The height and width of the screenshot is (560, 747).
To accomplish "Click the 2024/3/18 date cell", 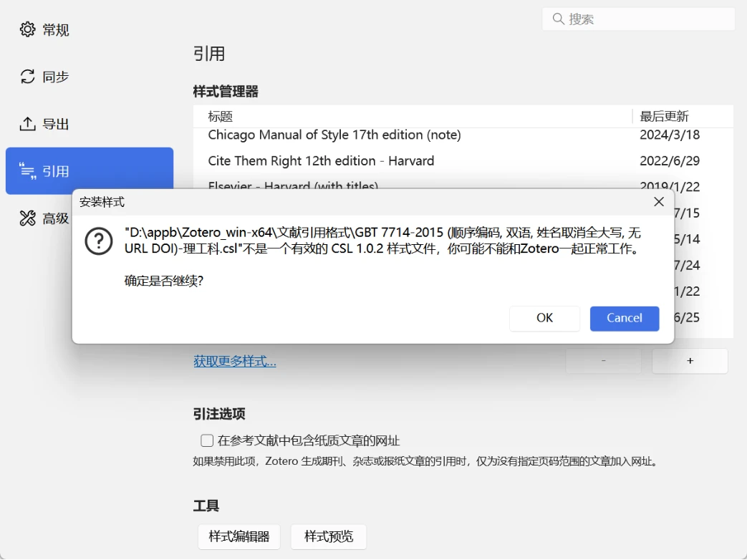I will click(670, 135).
